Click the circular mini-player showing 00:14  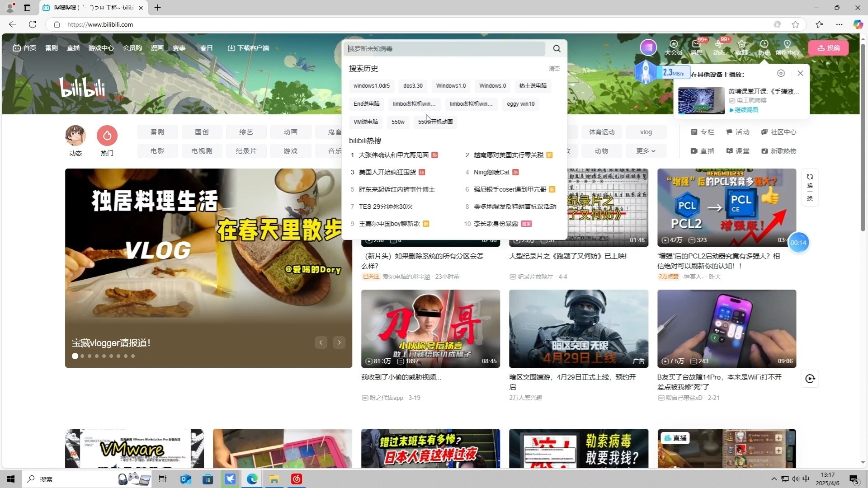[798, 243]
